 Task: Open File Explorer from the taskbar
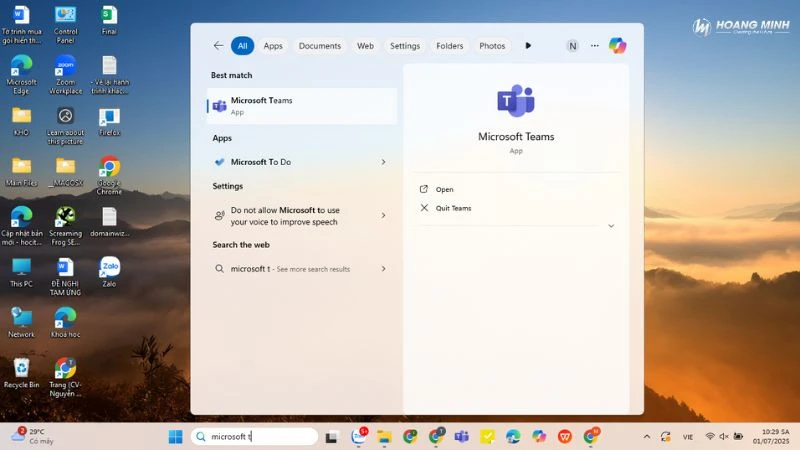pyautogui.click(x=384, y=437)
